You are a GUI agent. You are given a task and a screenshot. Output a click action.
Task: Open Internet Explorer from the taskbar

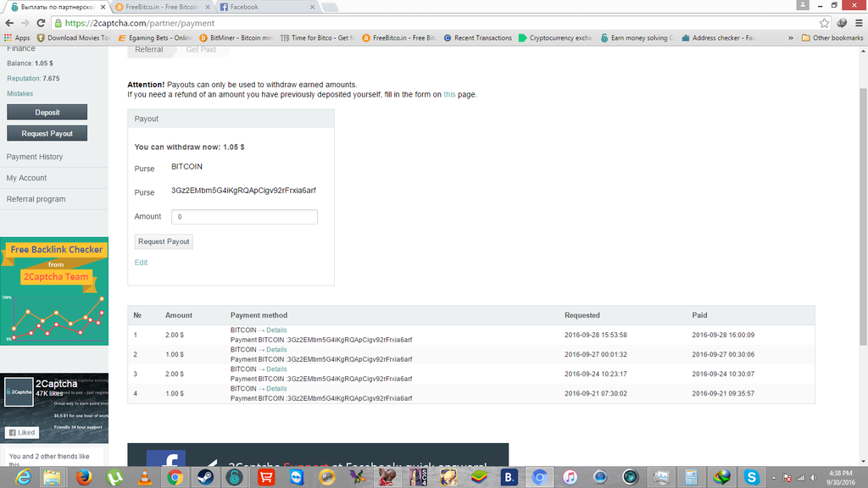pos(22,477)
